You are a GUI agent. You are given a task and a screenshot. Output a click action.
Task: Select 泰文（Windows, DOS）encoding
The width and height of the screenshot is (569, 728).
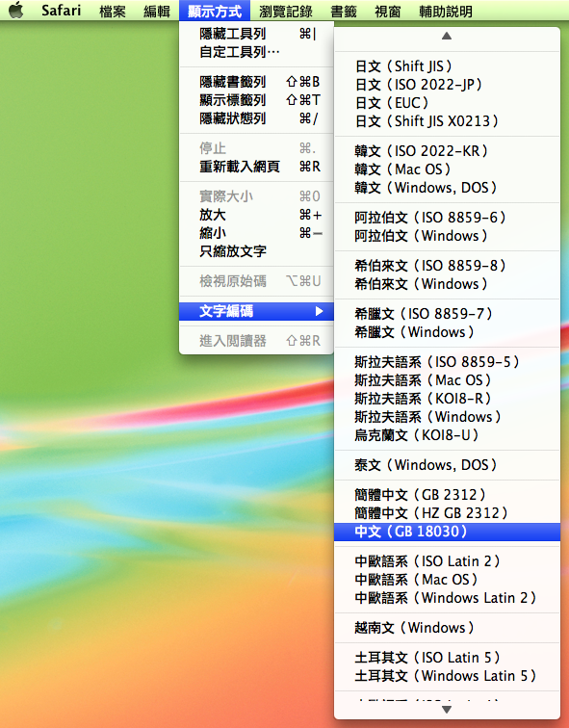(x=447, y=465)
